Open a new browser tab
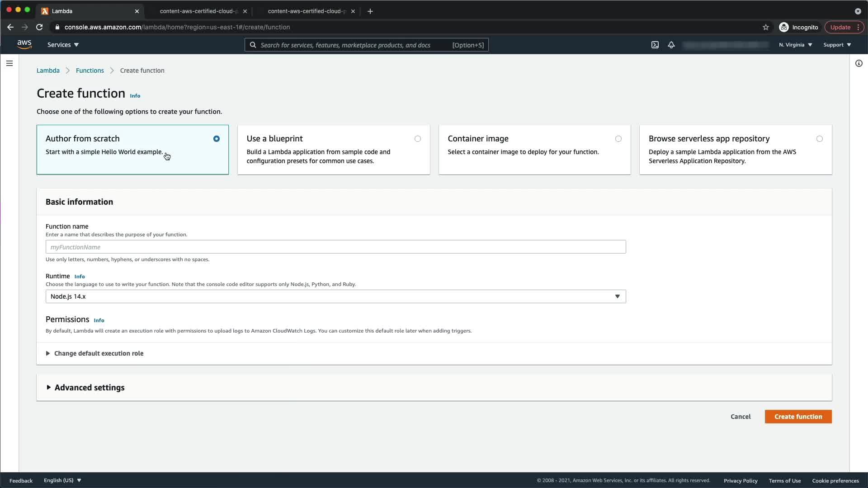868x488 pixels. point(370,11)
